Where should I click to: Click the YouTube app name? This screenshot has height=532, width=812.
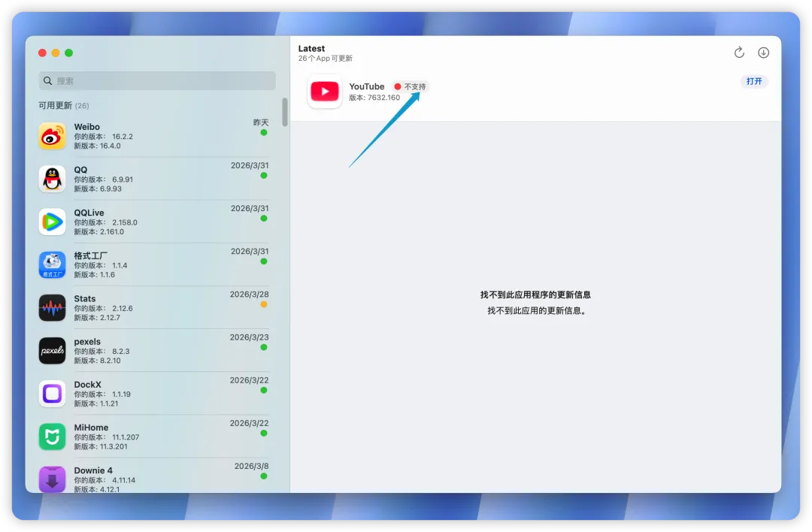(x=367, y=86)
